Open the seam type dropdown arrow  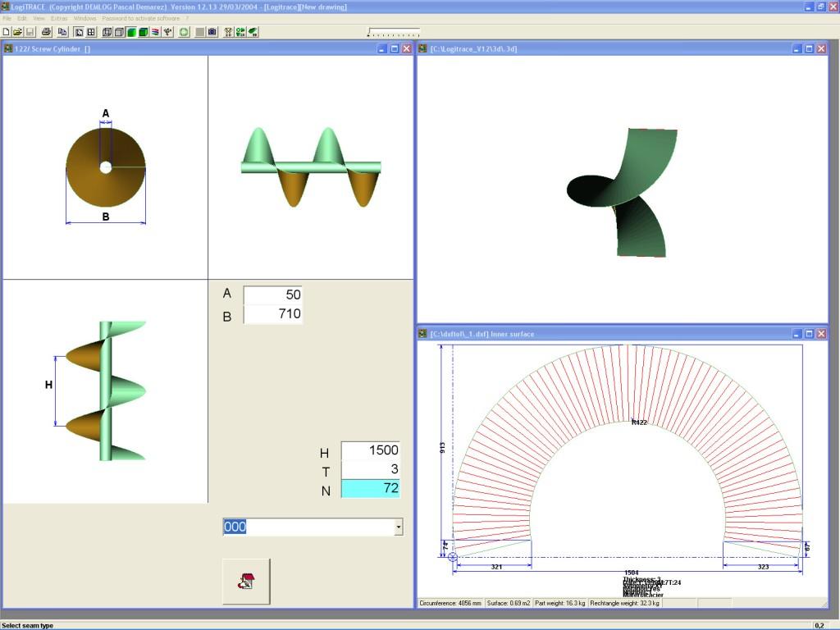tap(399, 527)
